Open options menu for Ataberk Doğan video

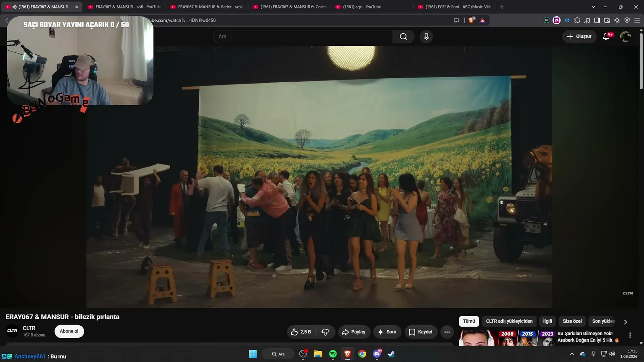click(630, 335)
